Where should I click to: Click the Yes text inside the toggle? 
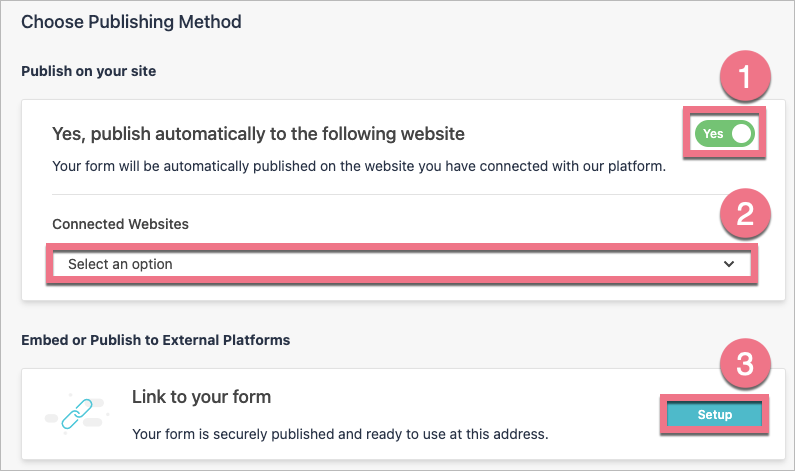click(x=713, y=133)
